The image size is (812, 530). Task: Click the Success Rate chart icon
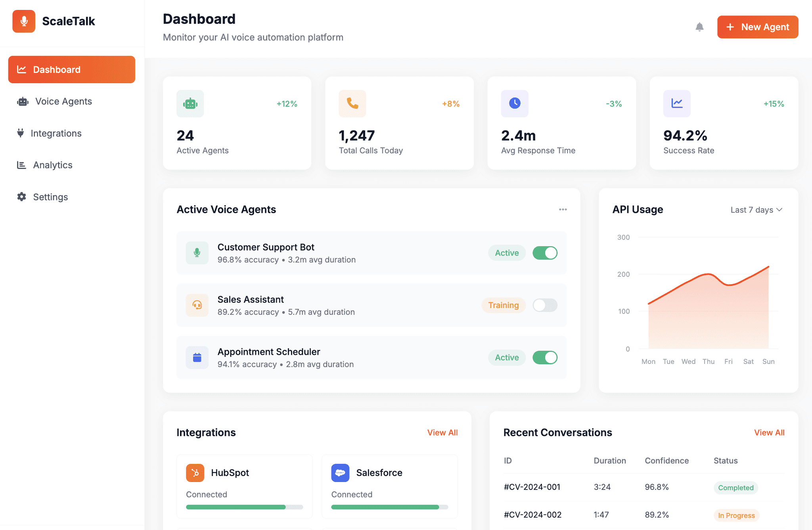tap(676, 103)
